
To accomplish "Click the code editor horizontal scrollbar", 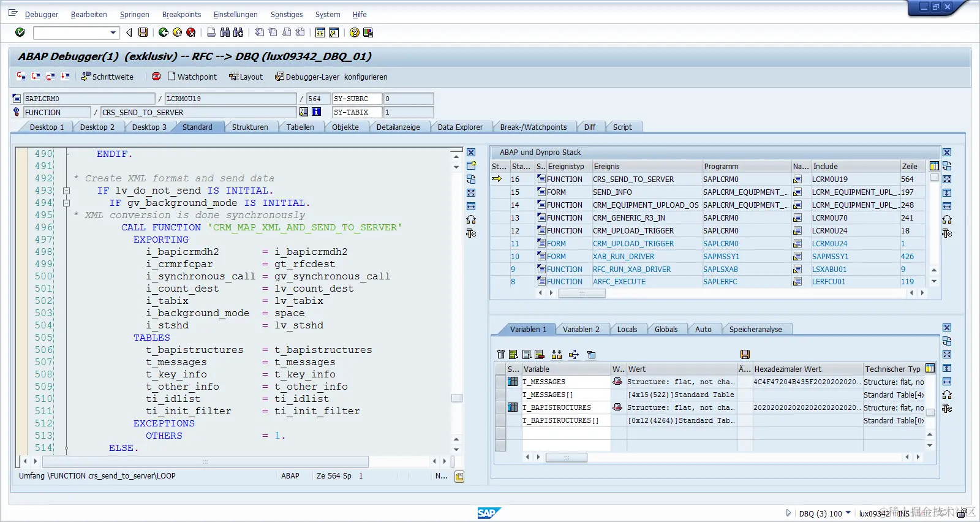I will point(205,461).
